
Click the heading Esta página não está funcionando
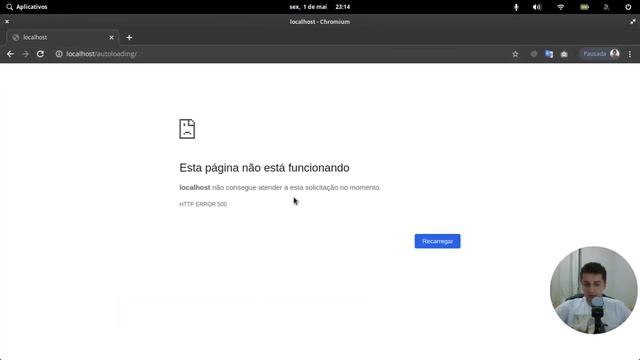264,168
